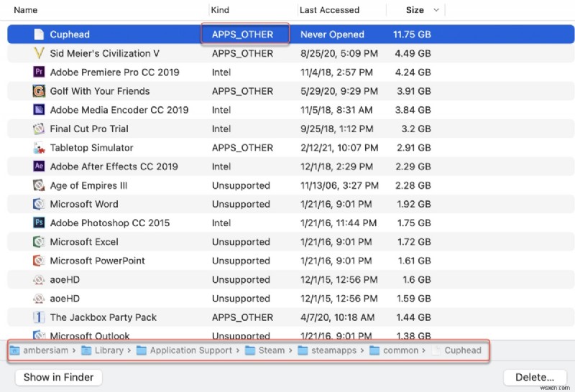Viewport: 575px width, 392px height.
Task: Click 2/12/21, 10:07 PM access date
Action: click(x=339, y=148)
